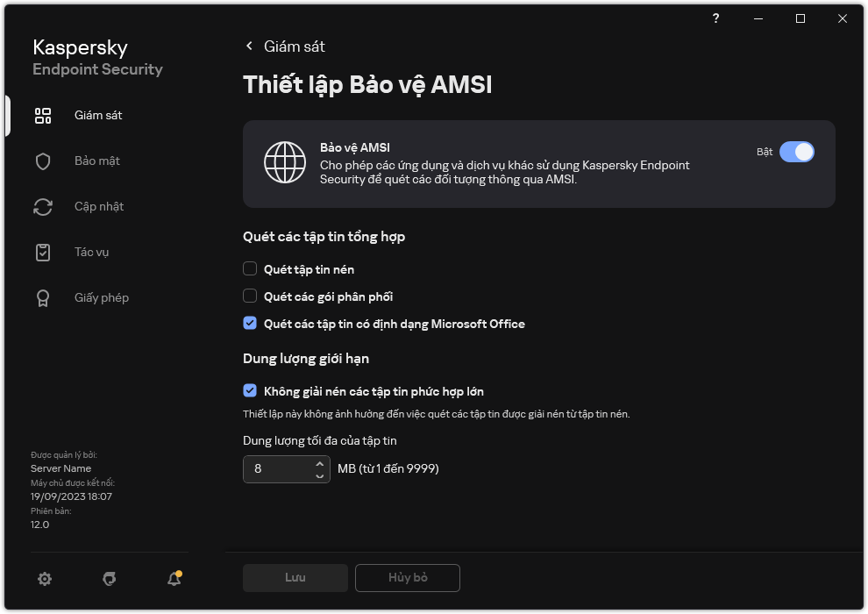Click the Cập nhật refresh icon
The image size is (868, 614).
click(x=43, y=207)
